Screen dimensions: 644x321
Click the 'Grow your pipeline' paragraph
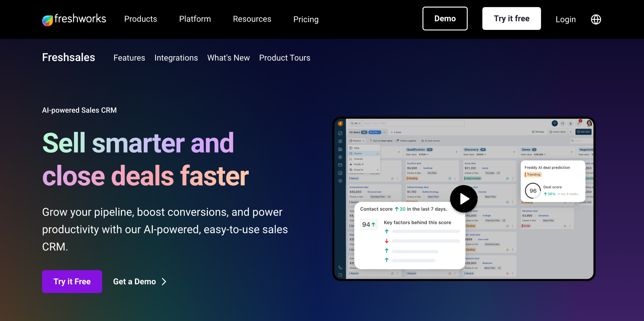click(x=165, y=229)
